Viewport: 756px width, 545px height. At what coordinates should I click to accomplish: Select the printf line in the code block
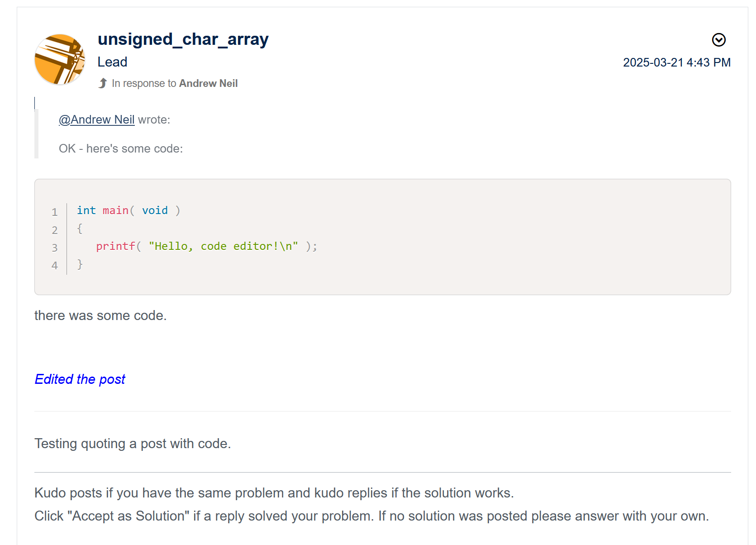pos(206,246)
